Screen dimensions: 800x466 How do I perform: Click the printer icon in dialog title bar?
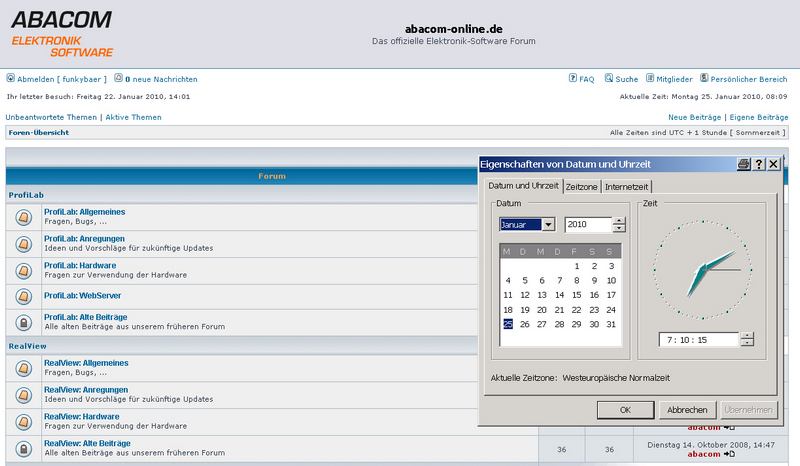[x=744, y=164]
